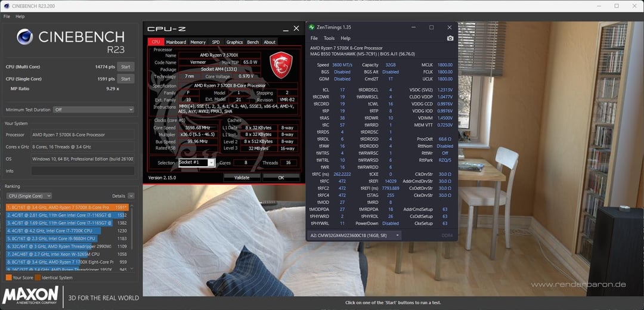Viewport: 644px width, 310px height.
Task: Open Cinebench Help menu
Action: point(20,17)
